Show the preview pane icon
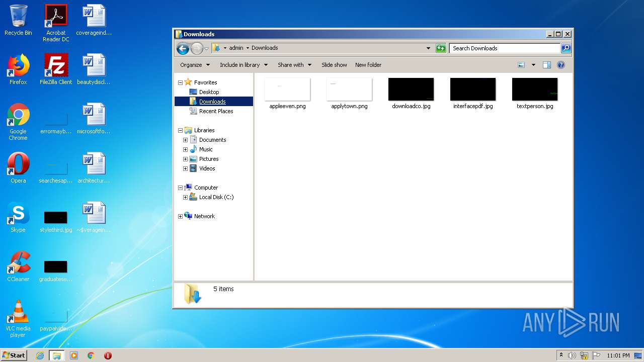Viewport: 644px width, 362px height. [x=547, y=65]
